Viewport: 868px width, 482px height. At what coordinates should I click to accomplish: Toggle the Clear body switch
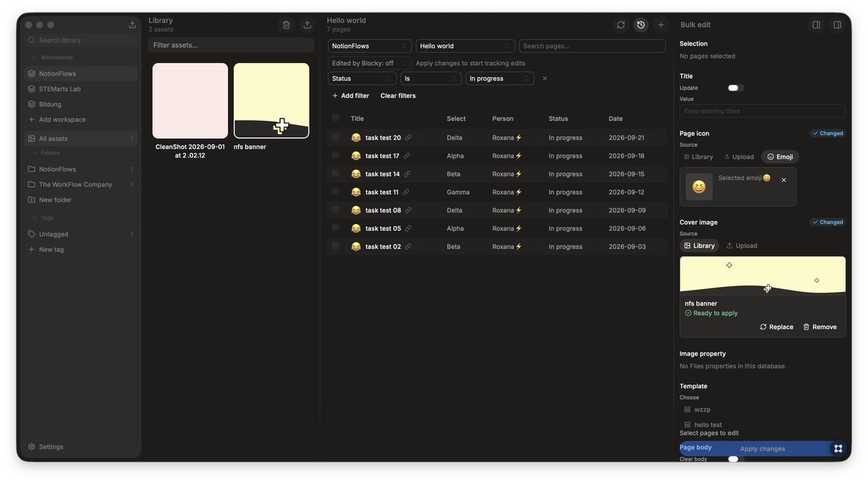tap(736, 459)
